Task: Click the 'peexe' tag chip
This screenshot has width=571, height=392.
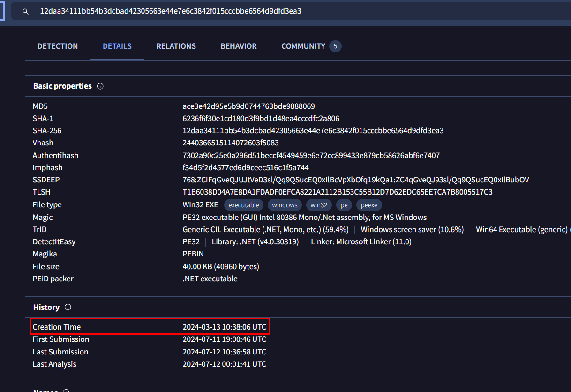Action: click(369, 205)
